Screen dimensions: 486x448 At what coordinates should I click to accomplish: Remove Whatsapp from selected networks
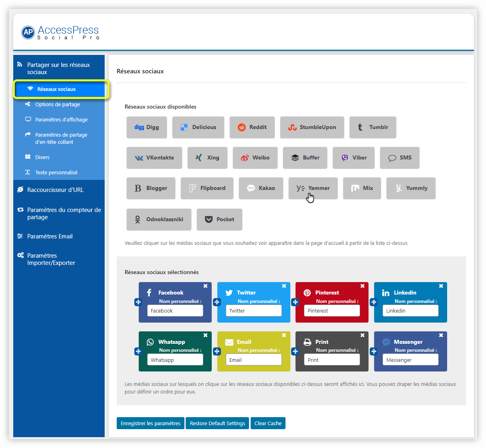[x=205, y=335]
